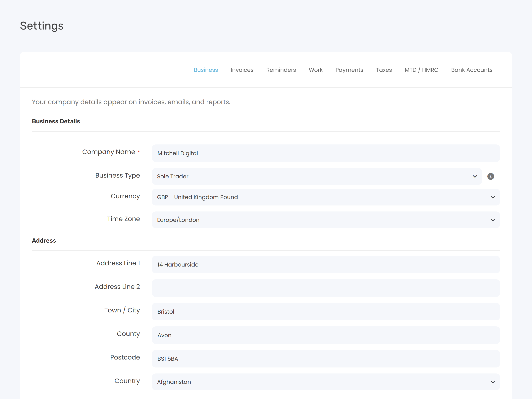Click the County field containing Avon
The width and height of the screenshot is (532, 399).
point(326,335)
